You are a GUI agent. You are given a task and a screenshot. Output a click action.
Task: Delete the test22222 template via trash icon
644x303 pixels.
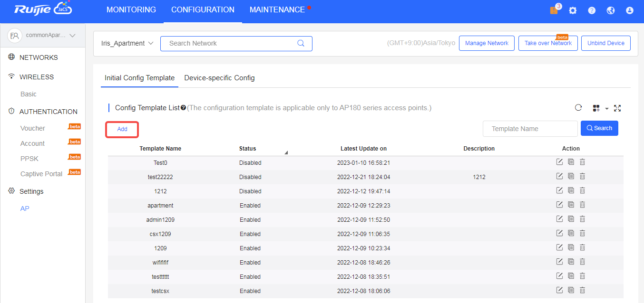pos(582,176)
